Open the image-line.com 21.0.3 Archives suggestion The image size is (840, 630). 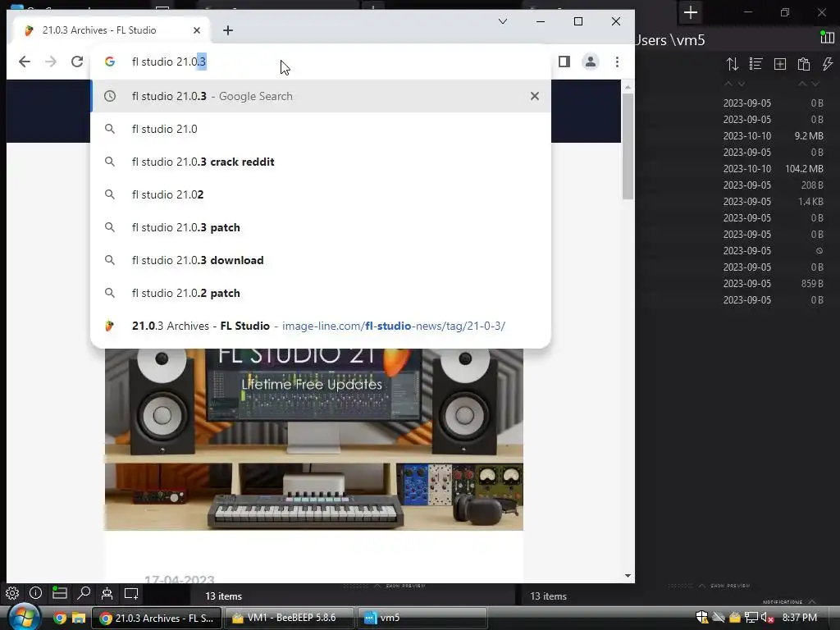click(321, 326)
